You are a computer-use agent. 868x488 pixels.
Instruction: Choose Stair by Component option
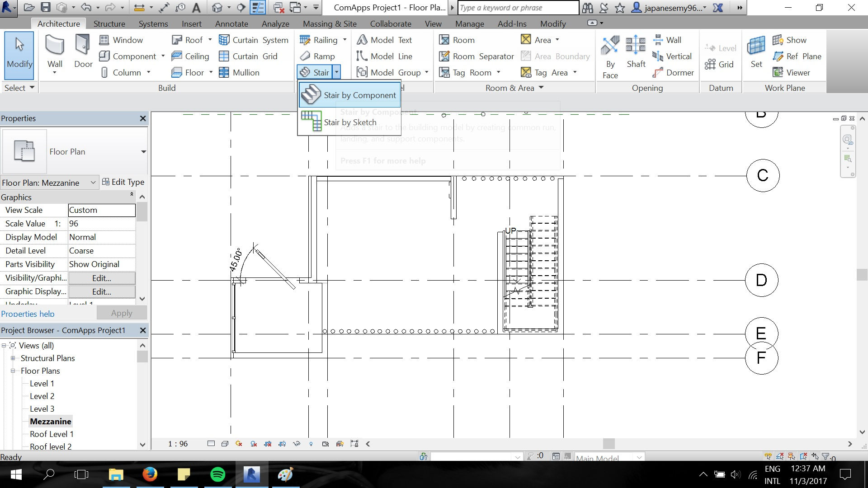coord(349,95)
